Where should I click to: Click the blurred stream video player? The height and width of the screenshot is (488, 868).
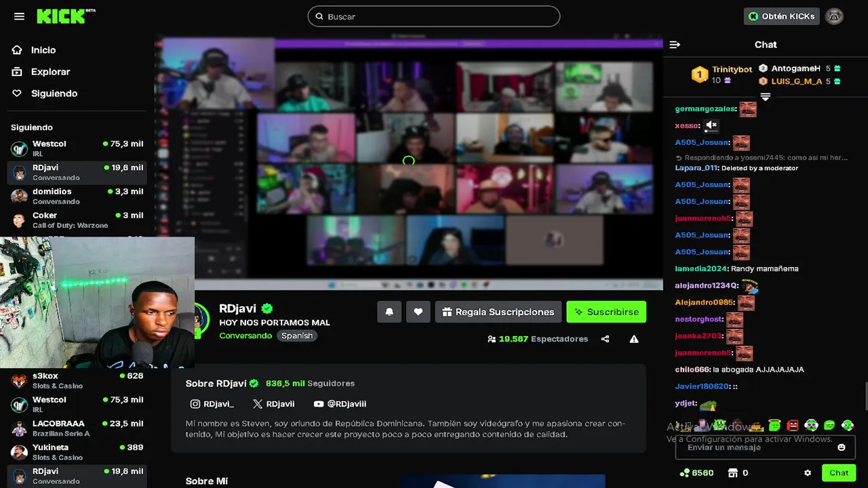[x=409, y=163]
